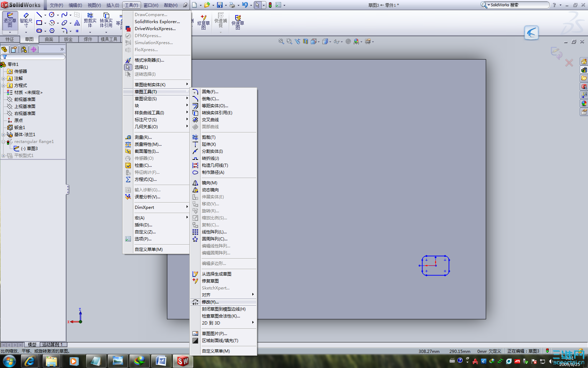The height and width of the screenshot is (368, 588).
Task: Expand the 基体-法兰1 tree node
Action: coord(3,135)
